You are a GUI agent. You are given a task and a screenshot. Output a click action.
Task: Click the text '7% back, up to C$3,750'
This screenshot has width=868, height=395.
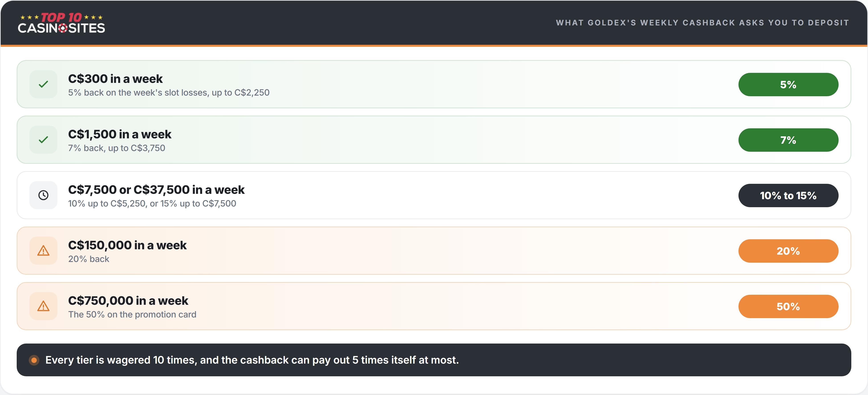coord(117,148)
